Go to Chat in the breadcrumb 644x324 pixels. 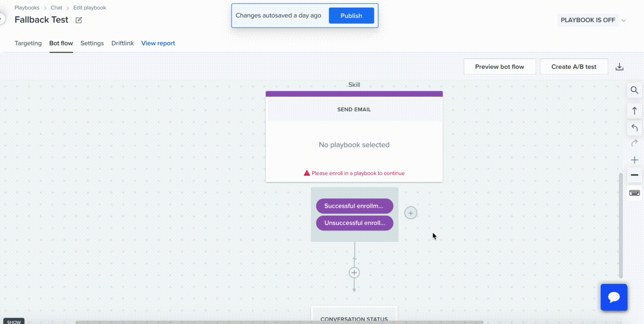(57, 8)
